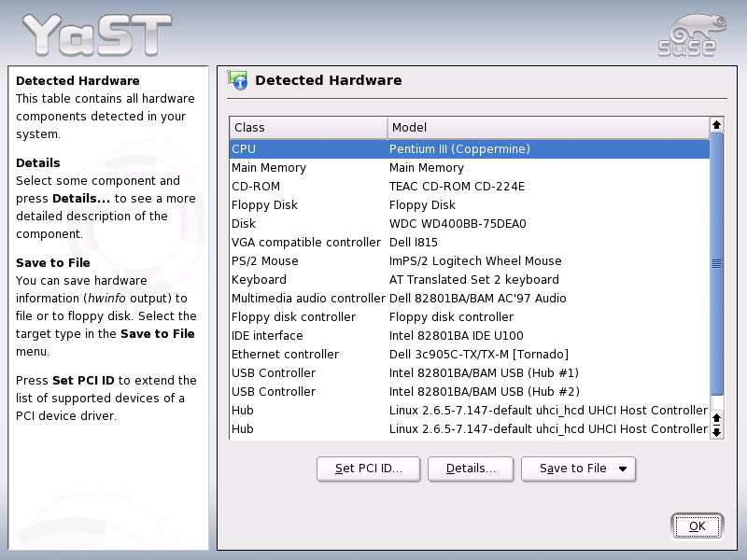Select the CD-ROM row
747x560 pixels.
coord(470,186)
